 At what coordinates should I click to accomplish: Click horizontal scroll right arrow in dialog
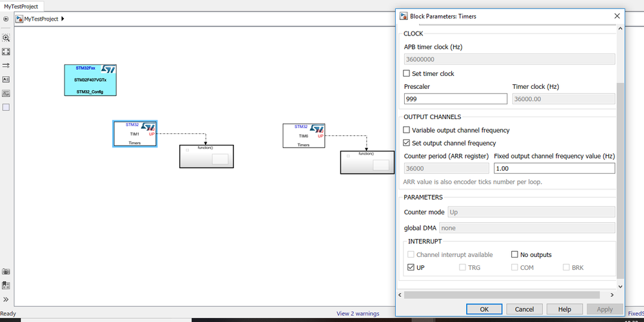click(x=612, y=294)
